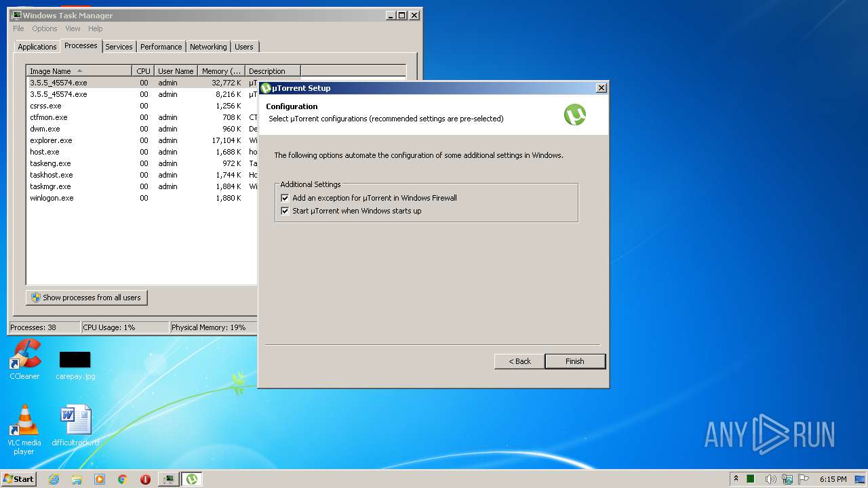Switch to the Networking tab
The image size is (868, 488).
click(208, 47)
